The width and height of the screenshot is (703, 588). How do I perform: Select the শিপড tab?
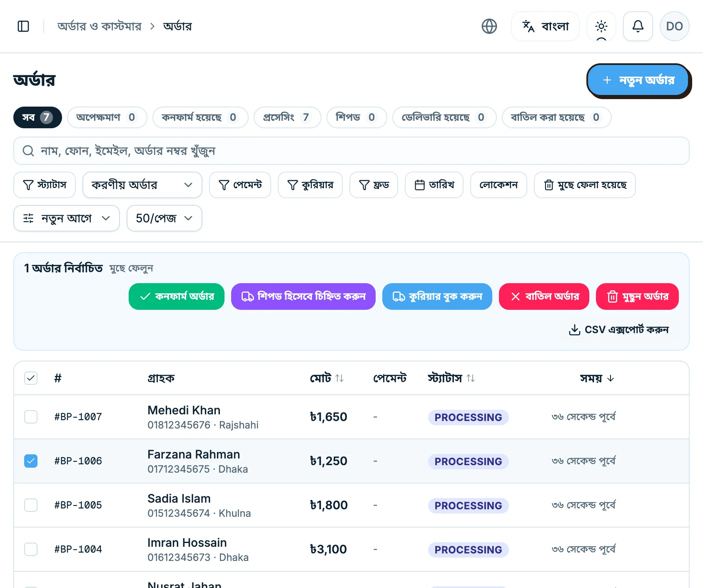pyautogui.click(x=357, y=117)
